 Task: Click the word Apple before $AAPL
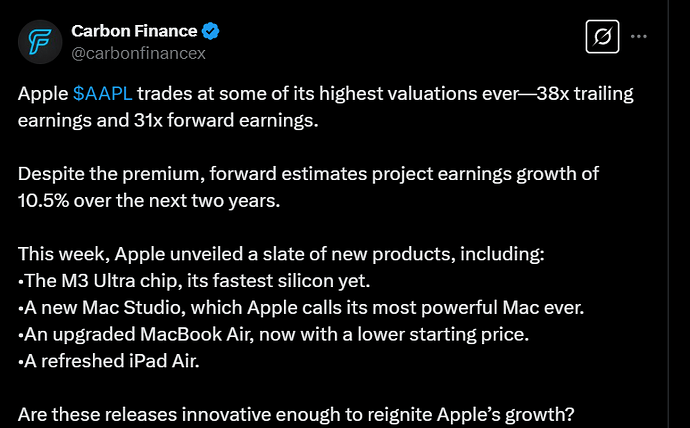43,94
